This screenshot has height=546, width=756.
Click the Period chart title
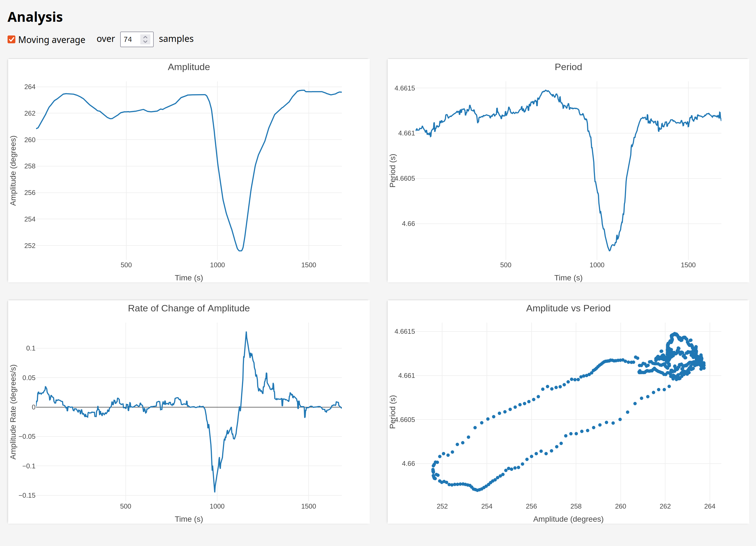click(568, 67)
